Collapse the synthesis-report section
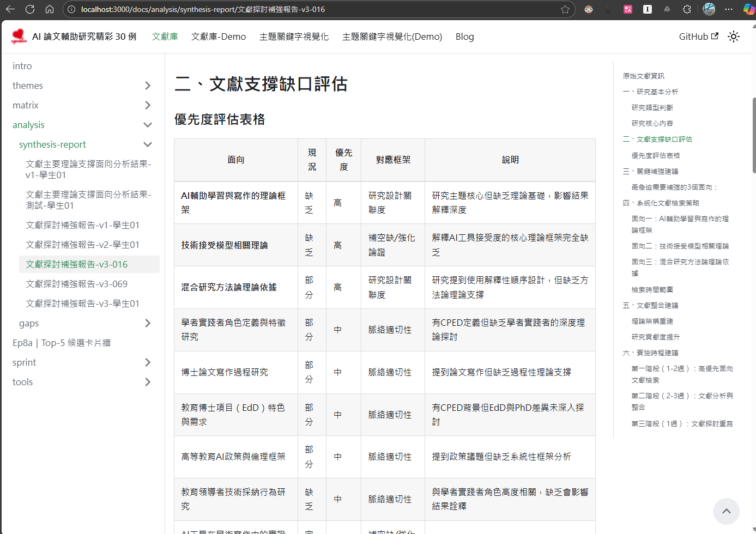Image resolution: width=756 pixels, height=534 pixels. coord(147,144)
